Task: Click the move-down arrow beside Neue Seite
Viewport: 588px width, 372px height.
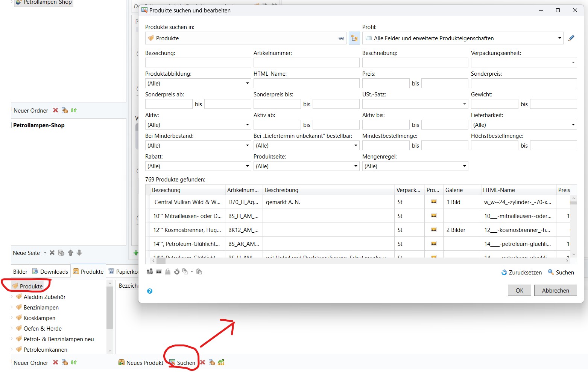Action: click(x=79, y=253)
